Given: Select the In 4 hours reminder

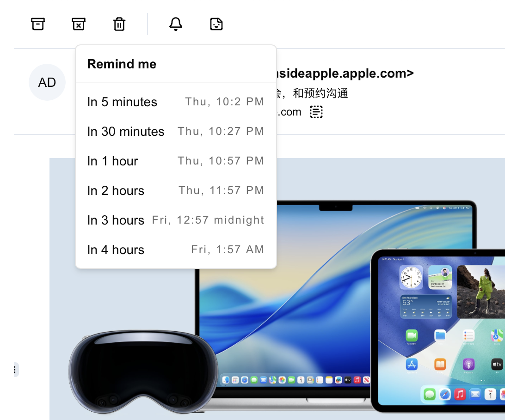Looking at the screenshot, I should click(x=176, y=250).
